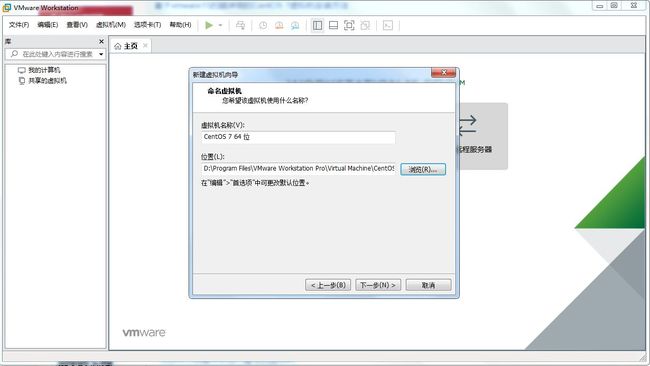Open the 帮助(H) menu
This screenshot has height=366, width=650.
(180, 25)
